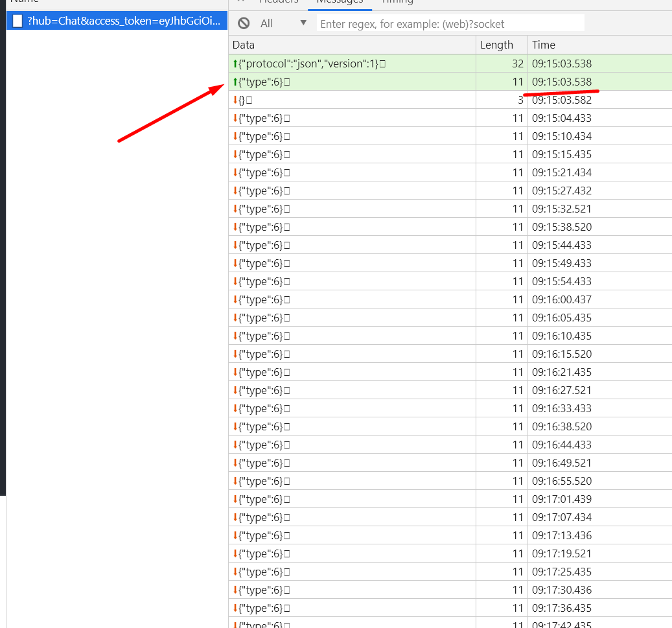The height and width of the screenshot is (628, 672).
Task: Select the Messages tab
Action: coord(340,3)
